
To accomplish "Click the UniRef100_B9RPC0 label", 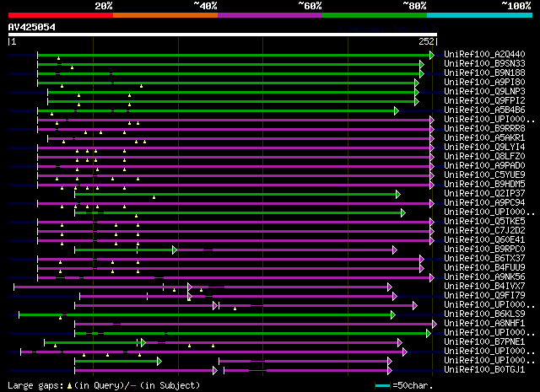I will [x=484, y=249].
